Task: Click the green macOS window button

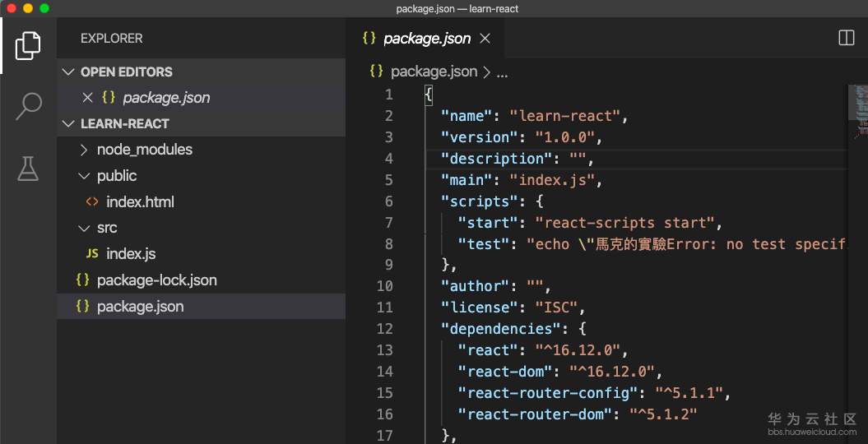Action: tap(44, 8)
